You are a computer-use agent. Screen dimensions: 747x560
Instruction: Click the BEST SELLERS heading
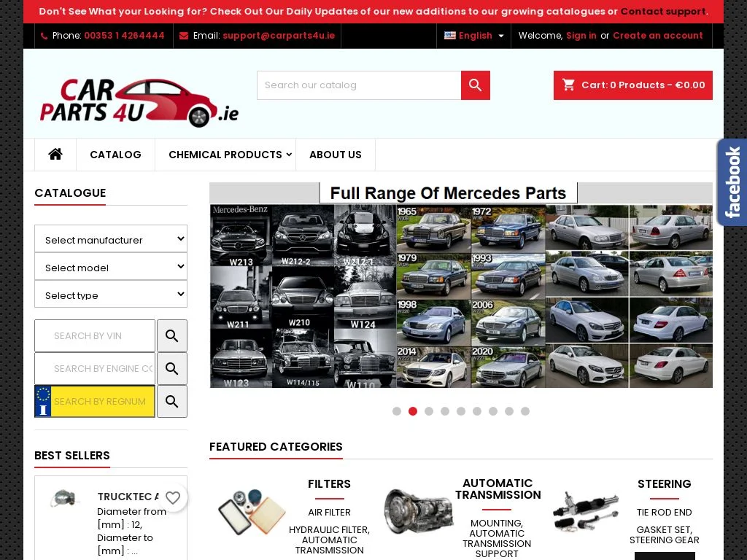click(x=72, y=455)
